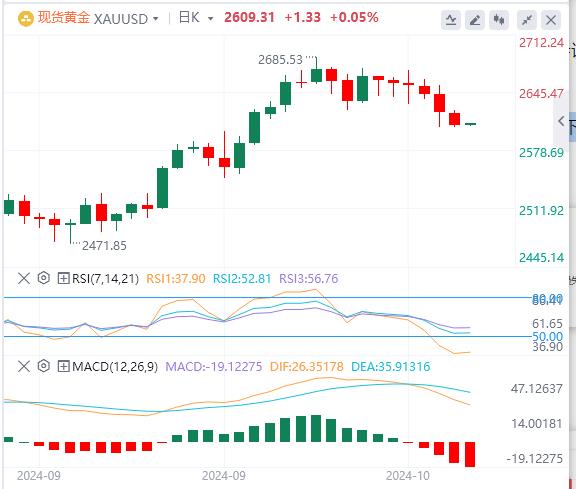Click the RSI(7,14,21) label

pyautogui.click(x=105, y=278)
